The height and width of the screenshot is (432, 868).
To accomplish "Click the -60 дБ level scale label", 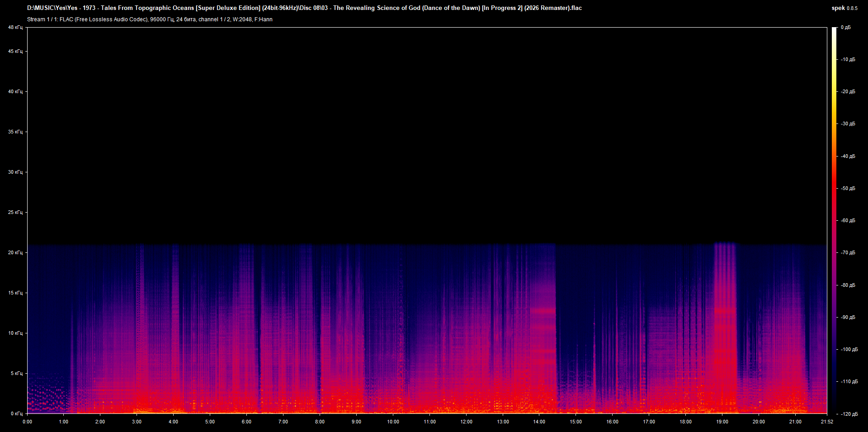I will [848, 221].
